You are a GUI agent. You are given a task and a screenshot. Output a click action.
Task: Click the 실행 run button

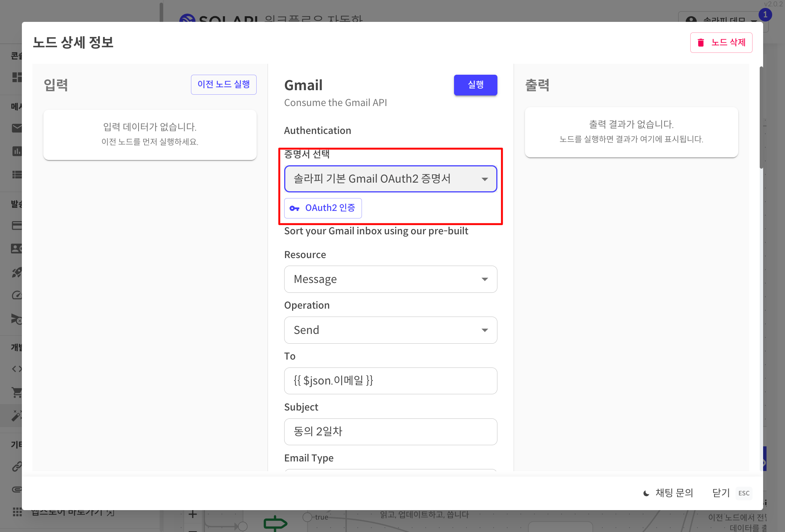[475, 85]
